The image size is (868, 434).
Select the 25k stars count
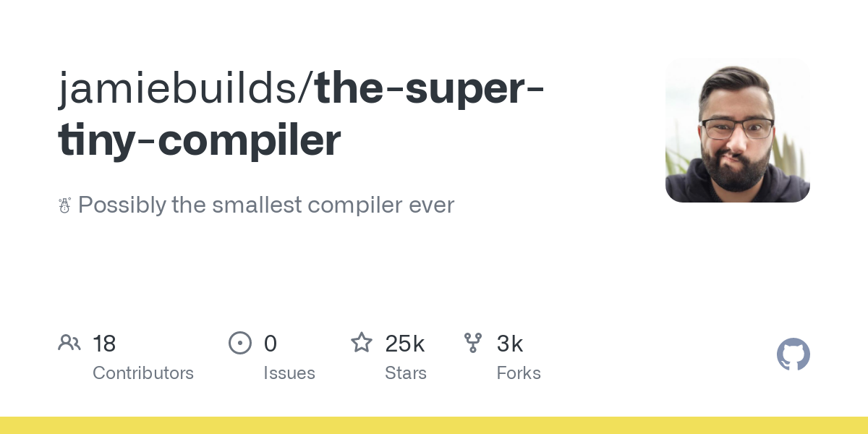[405, 344]
